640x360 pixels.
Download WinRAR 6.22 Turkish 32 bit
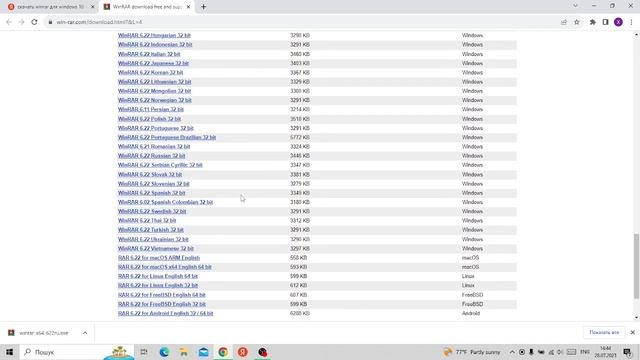(x=151, y=230)
